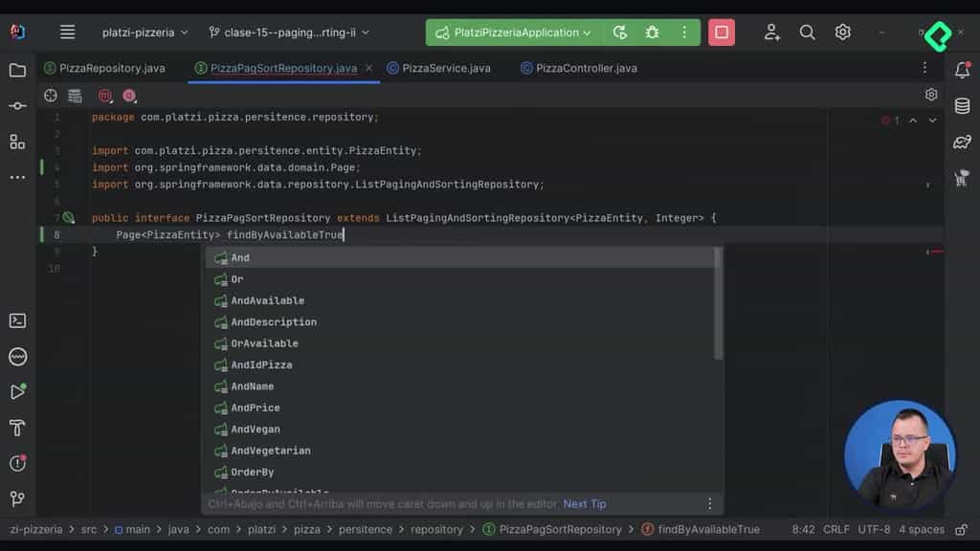The height and width of the screenshot is (551, 980).
Task: Run the application with the green Run icon
Action: click(x=619, y=32)
